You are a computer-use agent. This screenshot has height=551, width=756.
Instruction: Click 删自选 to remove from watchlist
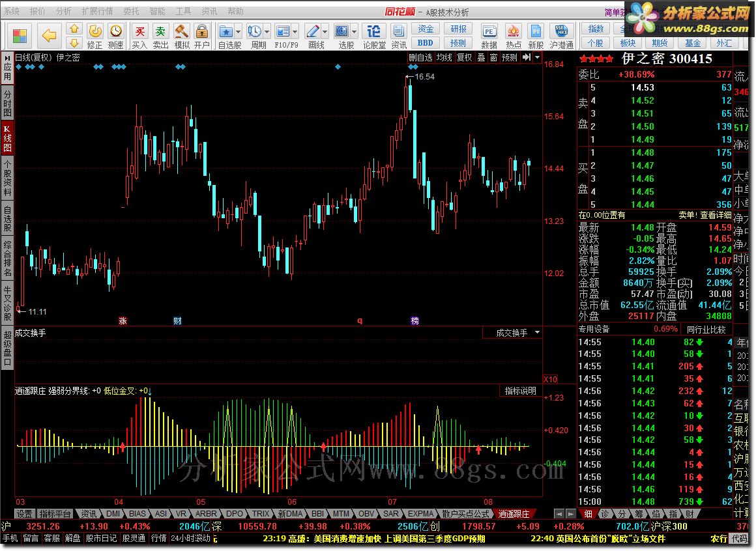[420, 57]
